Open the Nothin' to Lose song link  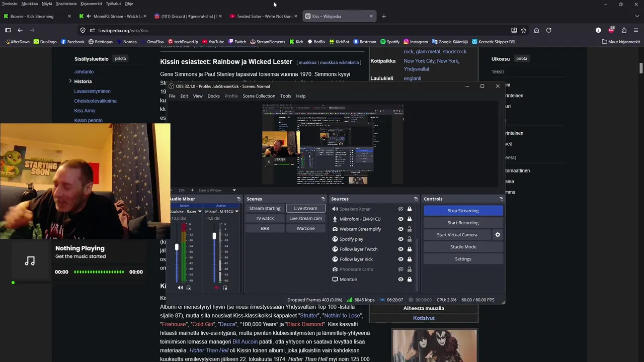(342, 316)
